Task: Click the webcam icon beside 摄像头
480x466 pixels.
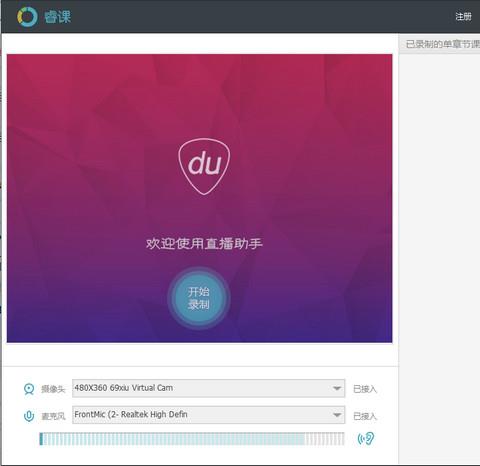Action: pyautogui.click(x=29, y=389)
